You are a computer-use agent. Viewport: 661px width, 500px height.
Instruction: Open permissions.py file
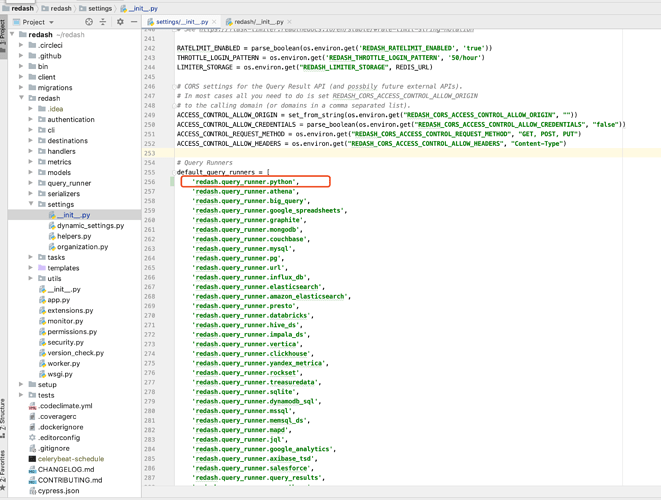coord(72,331)
